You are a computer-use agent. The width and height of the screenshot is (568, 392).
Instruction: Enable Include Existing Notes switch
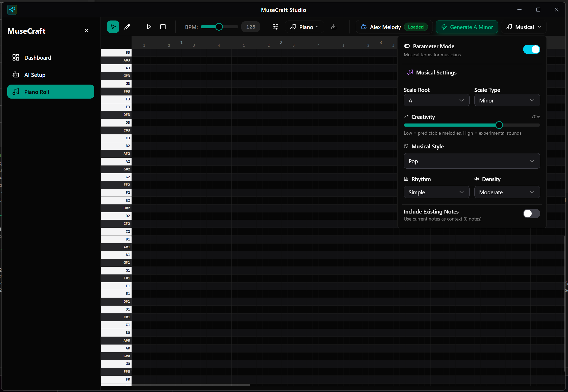pos(531,214)
